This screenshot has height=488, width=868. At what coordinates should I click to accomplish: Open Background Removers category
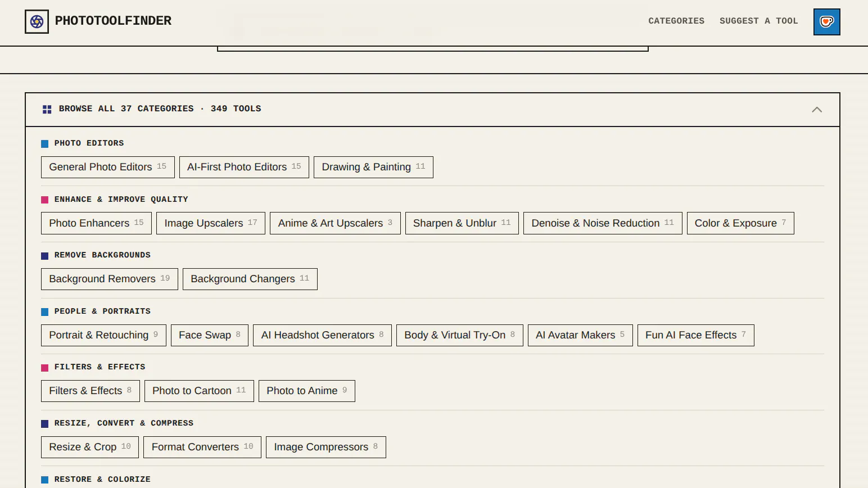point(110,279)
